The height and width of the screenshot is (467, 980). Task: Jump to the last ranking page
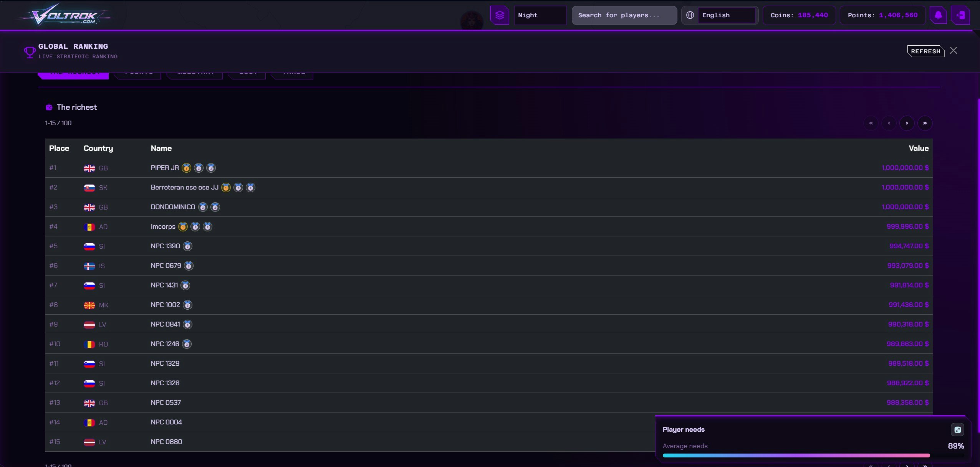925,123
